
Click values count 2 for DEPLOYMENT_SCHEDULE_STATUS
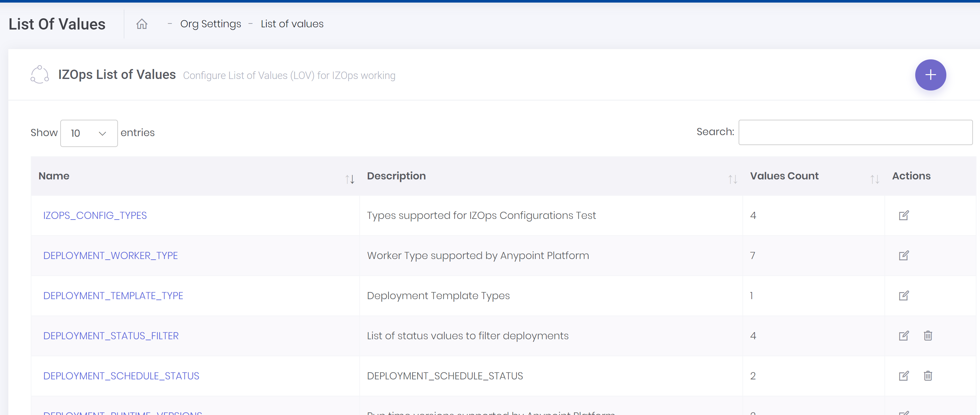point(752,376)
